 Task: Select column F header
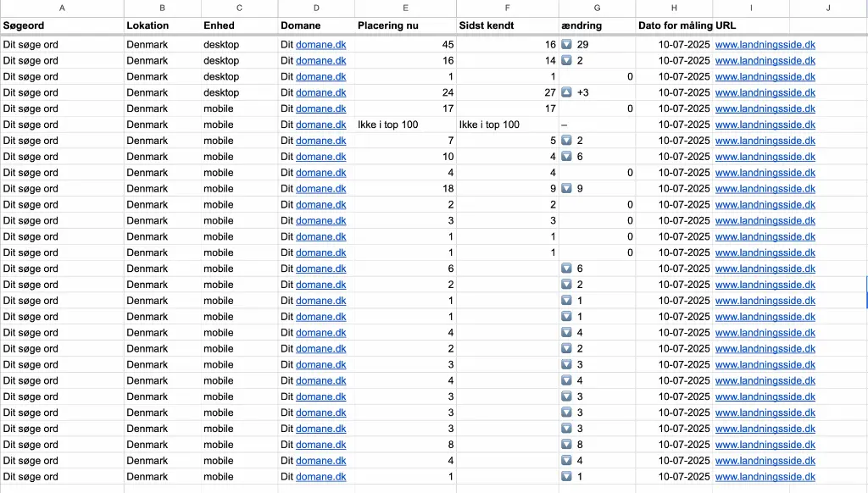(x=507, y=8)
